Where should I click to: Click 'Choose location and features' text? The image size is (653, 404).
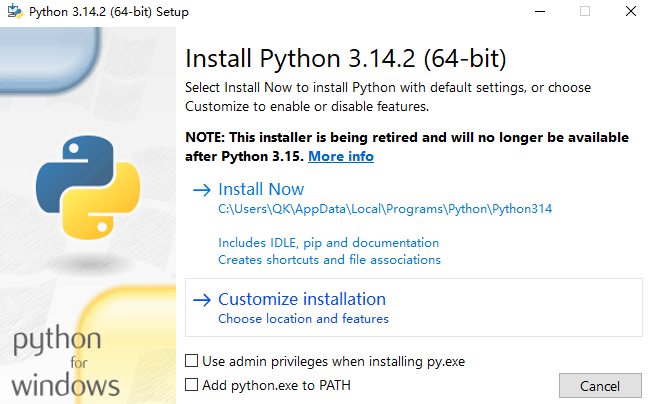coord(303,319)
